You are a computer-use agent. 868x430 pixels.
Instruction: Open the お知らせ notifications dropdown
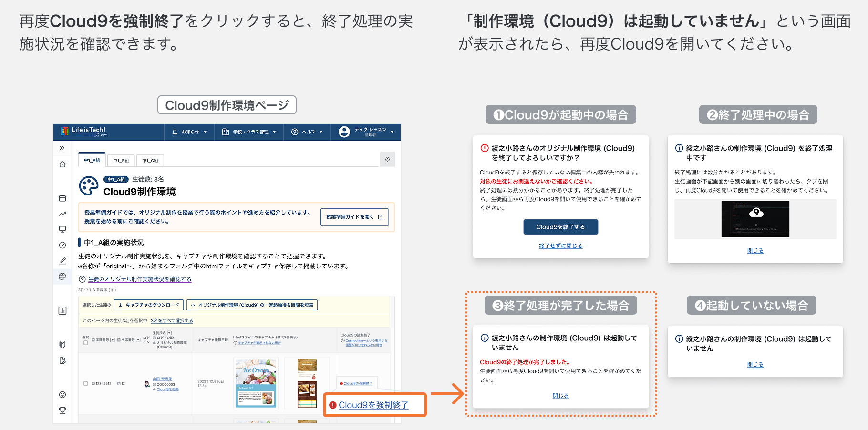[189, 132]
